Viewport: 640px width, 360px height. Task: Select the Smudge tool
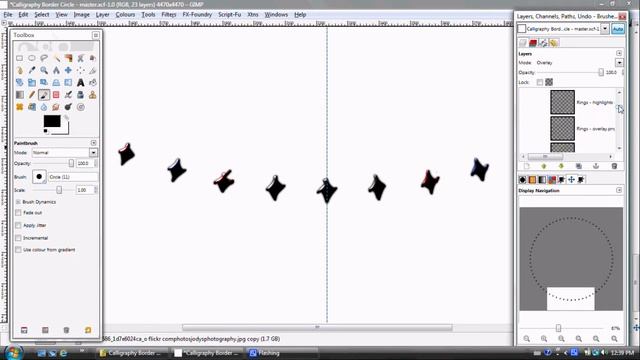[x=56, y=107]
